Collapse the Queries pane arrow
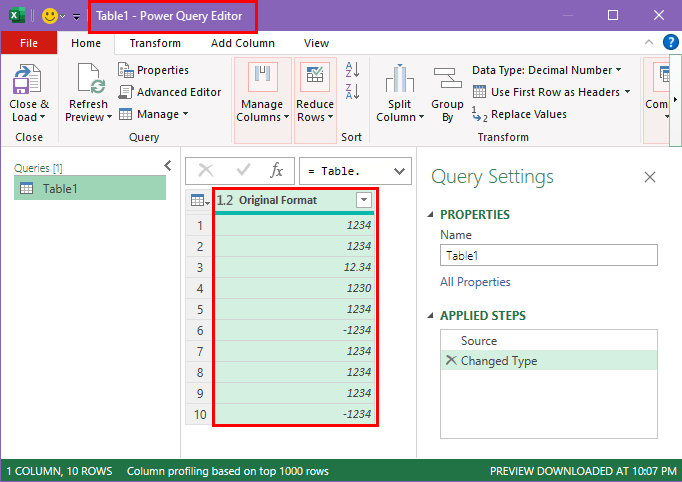This screenshot has width=682, height=482. click(168, 166)
